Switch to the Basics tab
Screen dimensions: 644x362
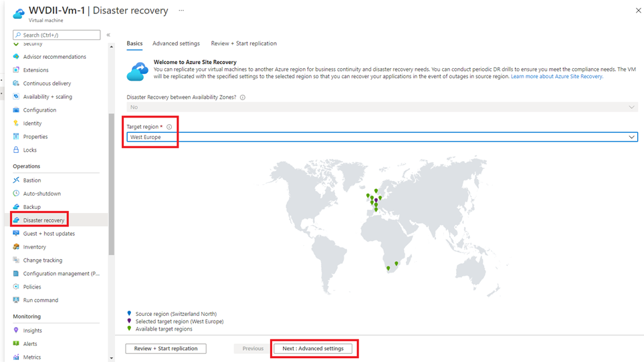click(x=134, y=43)
